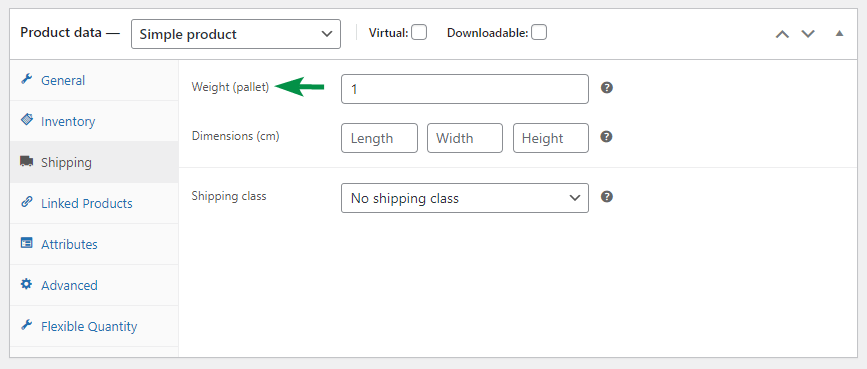Image resolution: width=867 pixels, height=369 pixels.
Task: Click the Attributes table icon
Action: click(27, 243)
